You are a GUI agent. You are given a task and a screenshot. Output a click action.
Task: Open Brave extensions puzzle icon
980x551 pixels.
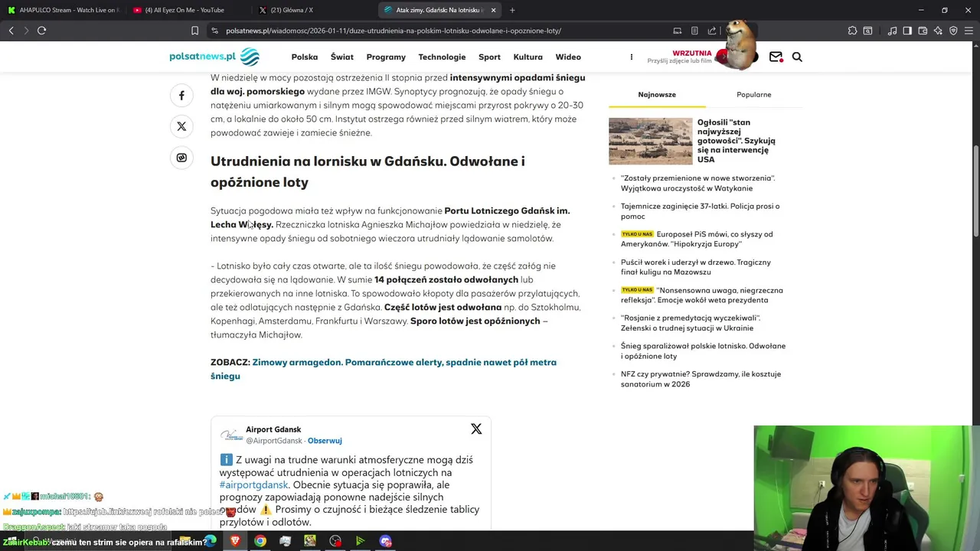[x=852, y=31]
